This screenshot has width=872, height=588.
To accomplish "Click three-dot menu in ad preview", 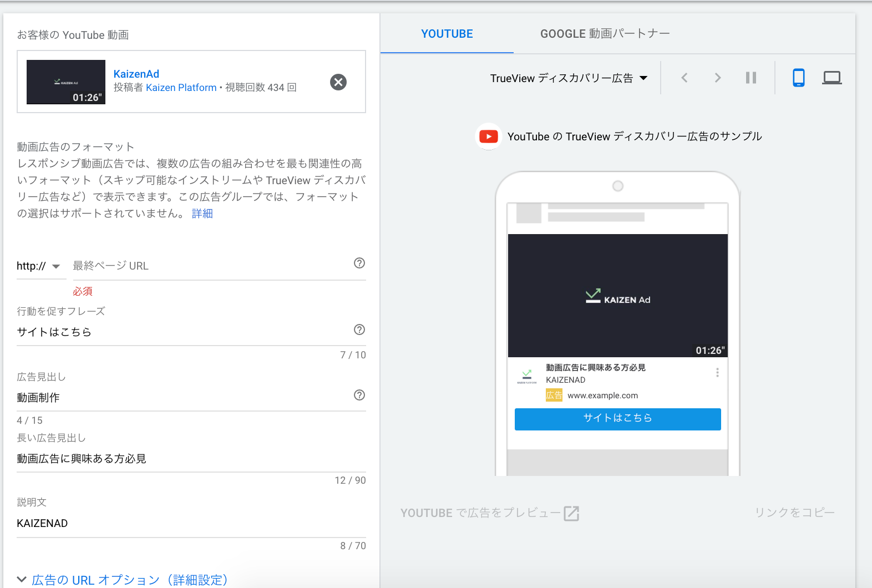I will [717, 373].
